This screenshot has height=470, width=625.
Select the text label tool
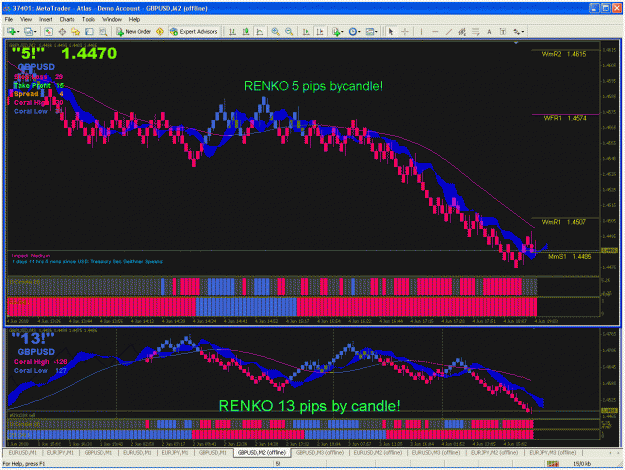(x=503, y=31)
